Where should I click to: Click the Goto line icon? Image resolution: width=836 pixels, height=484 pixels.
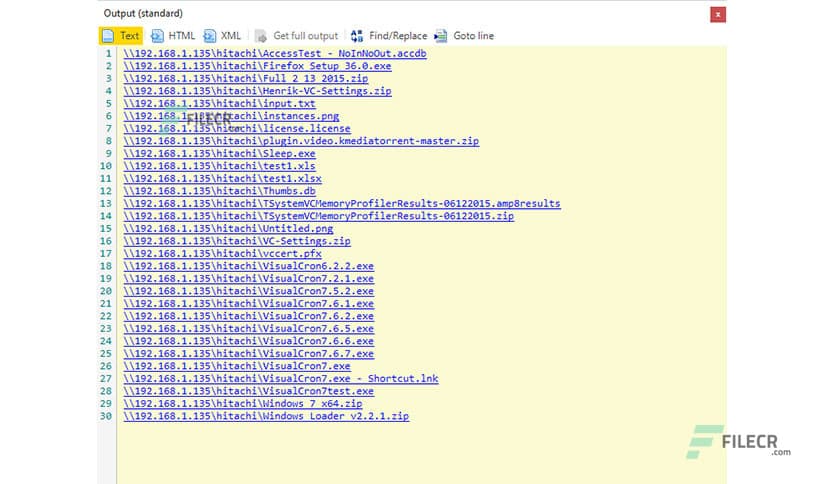[440, 36]
